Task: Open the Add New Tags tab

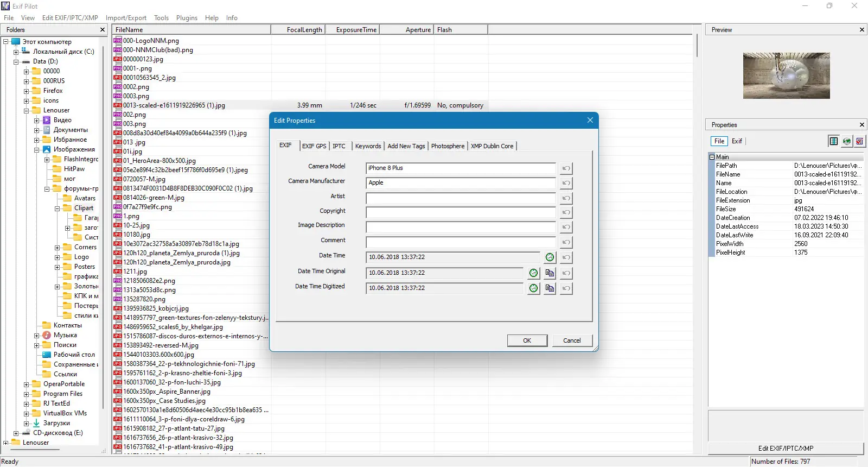Action: click(x=406, y=146)
